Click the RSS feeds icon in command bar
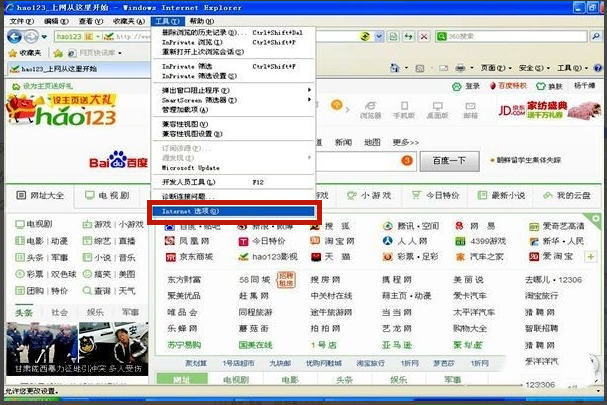This screenshot has height=405, width=607. (x=420, y=69)
